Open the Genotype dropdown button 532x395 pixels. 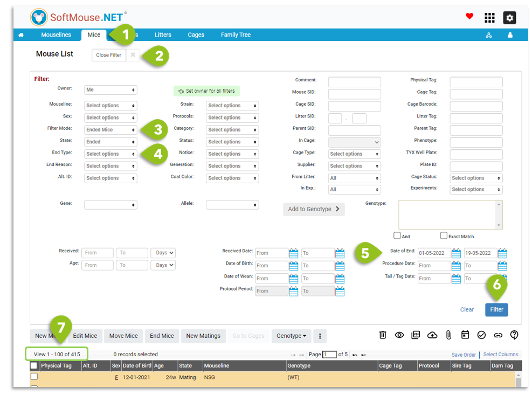pos(291,336)
